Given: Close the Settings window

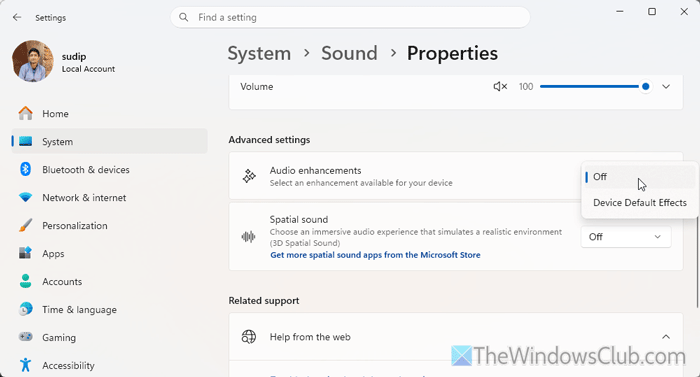Looking at the screenshot, I should (x=684, y=12).
